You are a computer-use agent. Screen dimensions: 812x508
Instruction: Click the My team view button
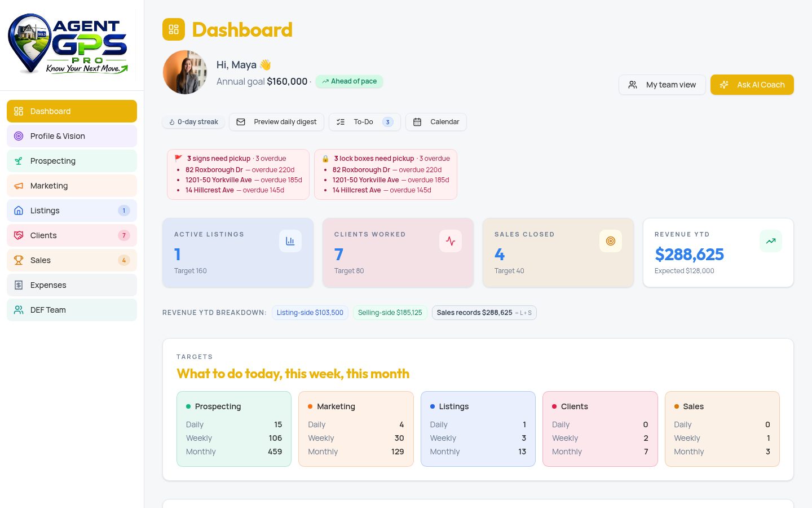pyautogui.click(x=662, y=85)
